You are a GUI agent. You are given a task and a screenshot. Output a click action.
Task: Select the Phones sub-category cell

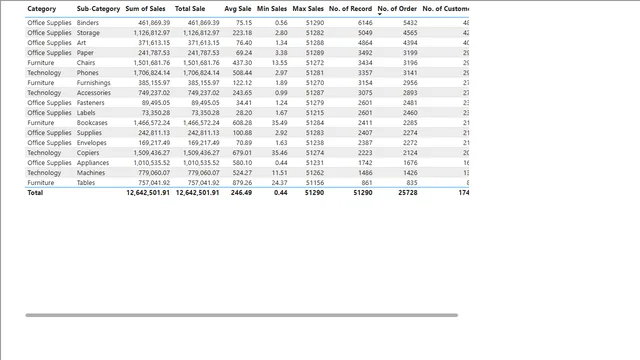pyautogui.click(x=88, y=73)
